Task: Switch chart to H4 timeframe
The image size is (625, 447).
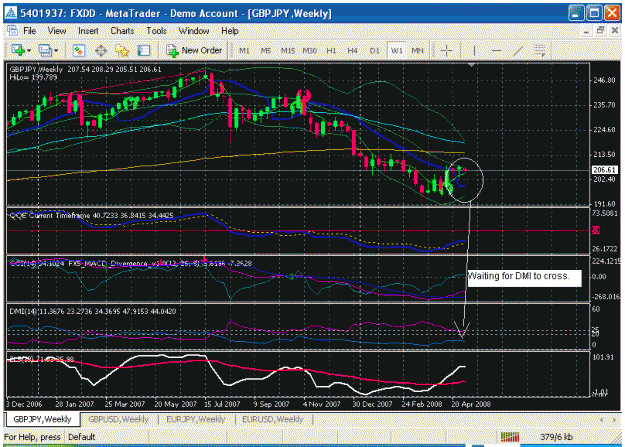Action: click(x=352, y=51)
